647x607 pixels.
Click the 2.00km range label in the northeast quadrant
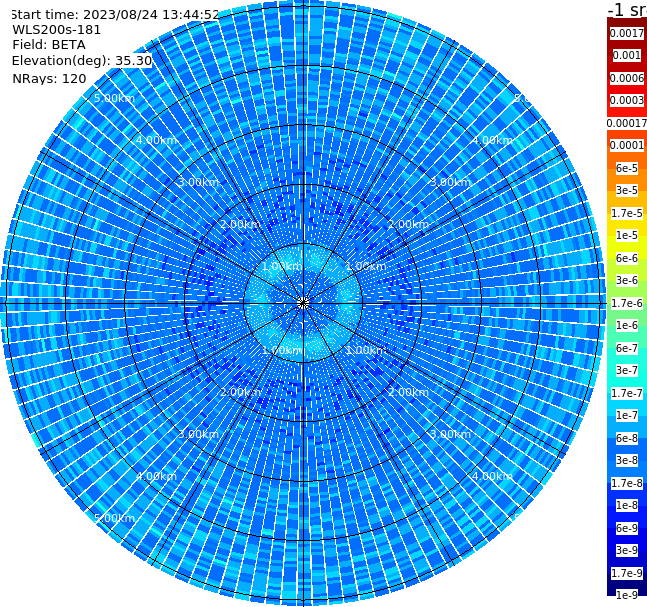(x=408, y=224)
